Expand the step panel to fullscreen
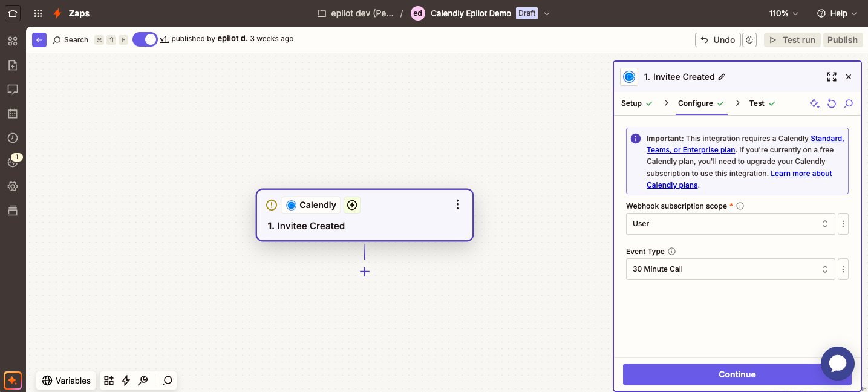This screenshot has height=392, width=868. tap(832, 77)
